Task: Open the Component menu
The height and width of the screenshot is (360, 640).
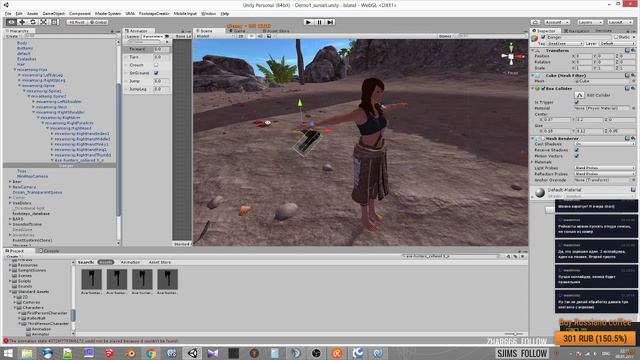Action: point(80,13)
